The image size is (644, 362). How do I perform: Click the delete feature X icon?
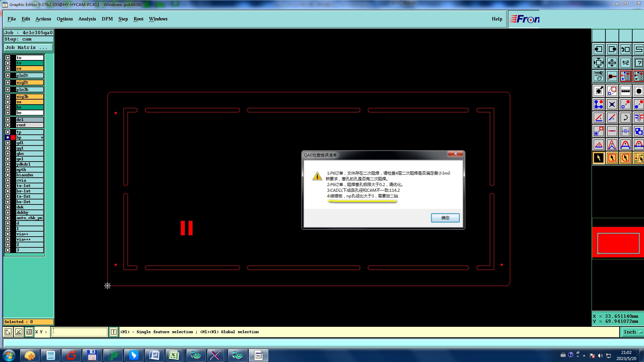(x=612, y=104)
